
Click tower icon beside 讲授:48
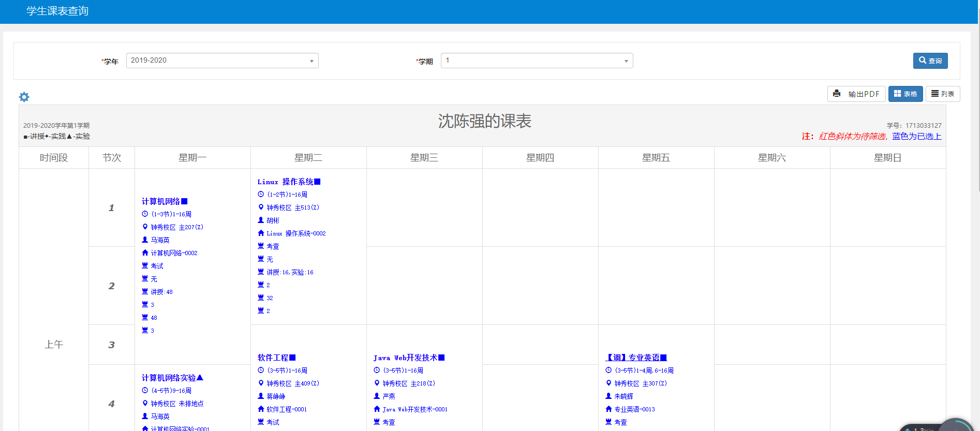point(145,291)
